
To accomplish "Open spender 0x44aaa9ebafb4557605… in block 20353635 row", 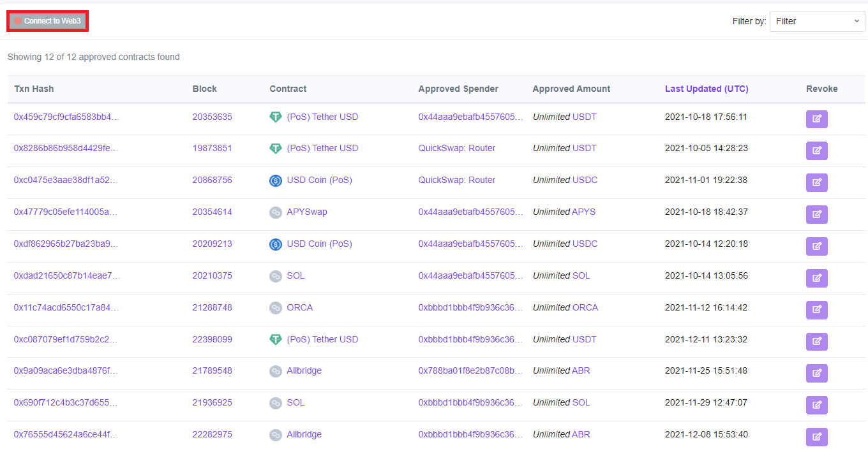I will (471, 117).
